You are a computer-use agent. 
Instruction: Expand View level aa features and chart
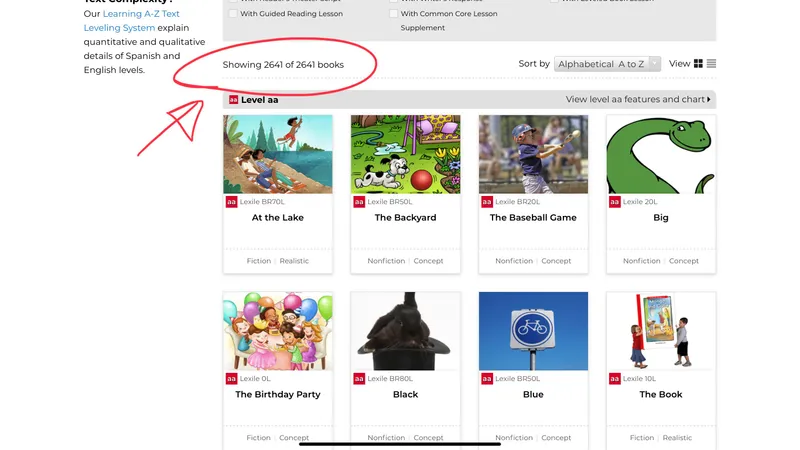tap(638, 99)
